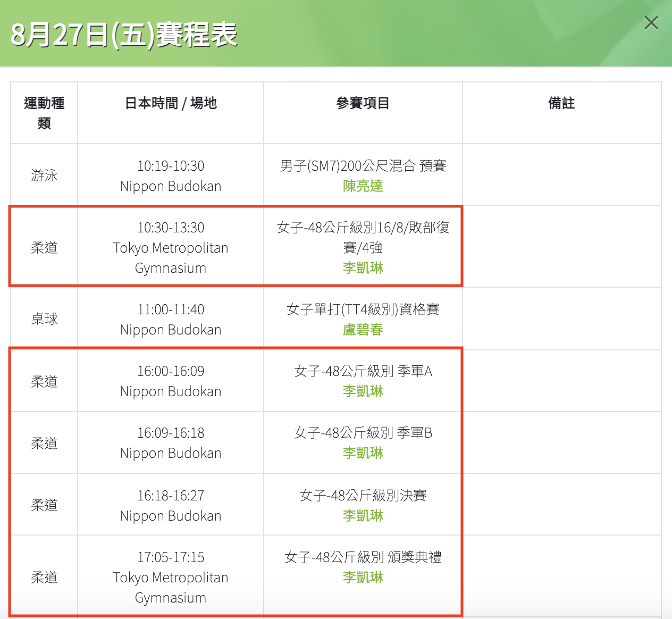Click the 8月27日(五)賽程表 title
This screenshot has height=619, width=672.
(124, 35)
